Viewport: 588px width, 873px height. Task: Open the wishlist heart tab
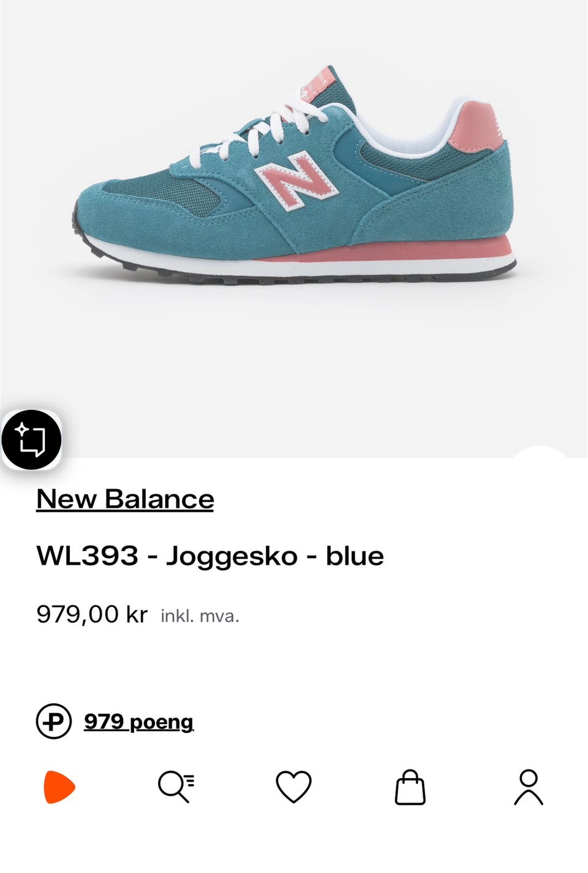293,787
